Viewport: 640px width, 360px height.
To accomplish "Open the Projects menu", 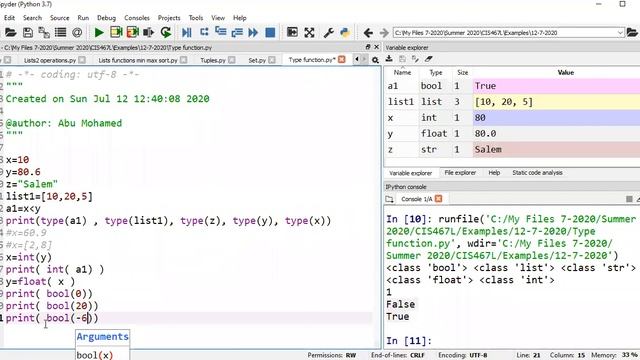I will 169,18.
